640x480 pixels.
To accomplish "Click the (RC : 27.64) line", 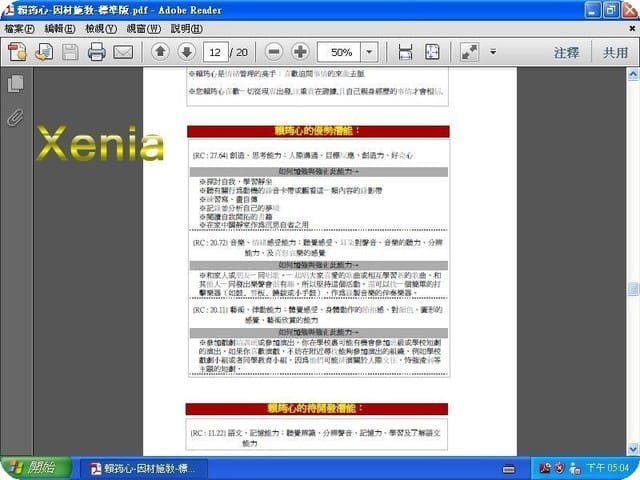I will [x=303, y=156].
